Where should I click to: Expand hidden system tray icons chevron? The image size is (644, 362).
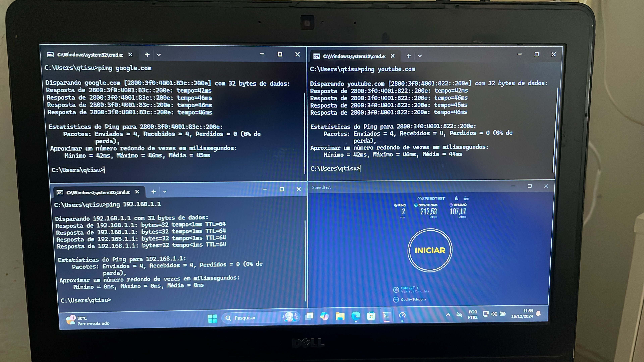pyautogui.click(x=448, y=315)
